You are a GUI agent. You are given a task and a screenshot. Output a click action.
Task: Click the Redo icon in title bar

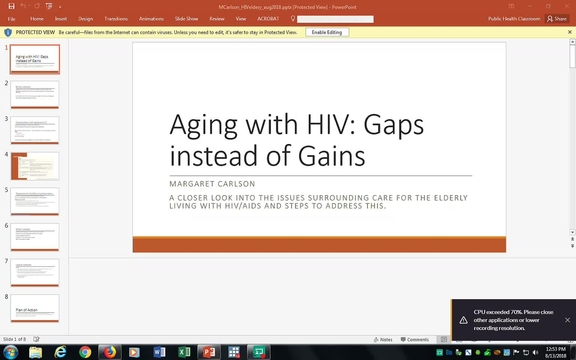(37, 6)
